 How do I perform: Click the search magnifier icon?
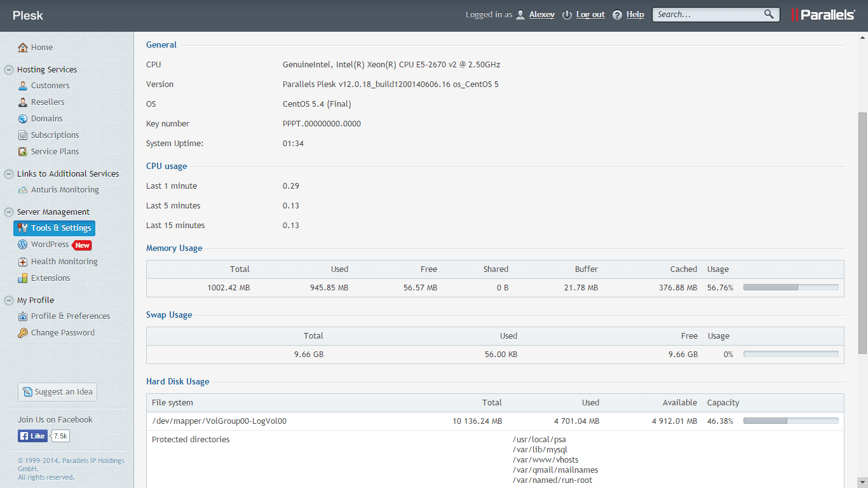(769, 14)
